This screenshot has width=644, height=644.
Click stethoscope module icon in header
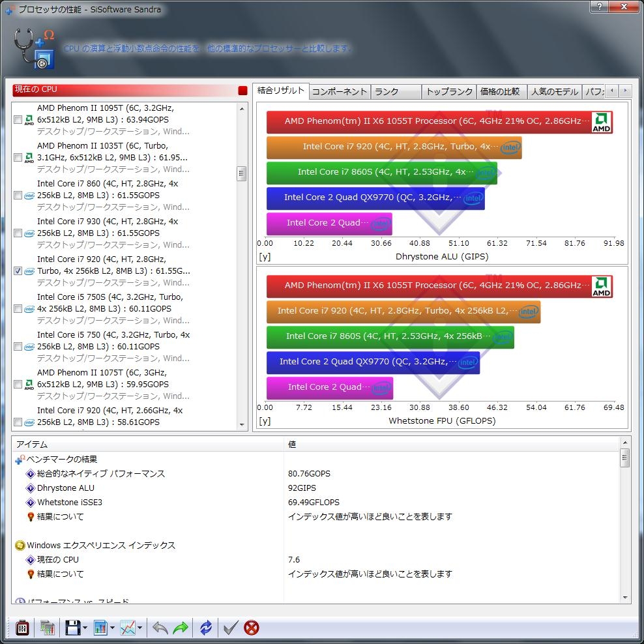click(35, 48)
